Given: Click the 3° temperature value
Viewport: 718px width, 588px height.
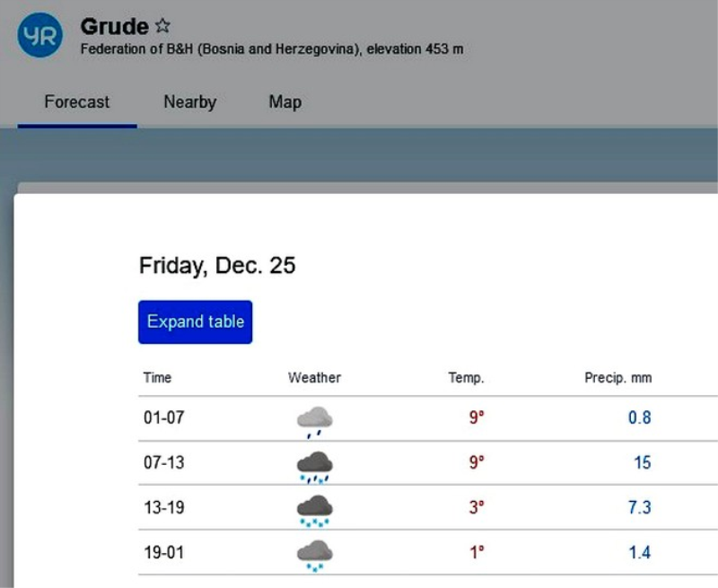Looking at the screenshot, I should pos(476,507).
